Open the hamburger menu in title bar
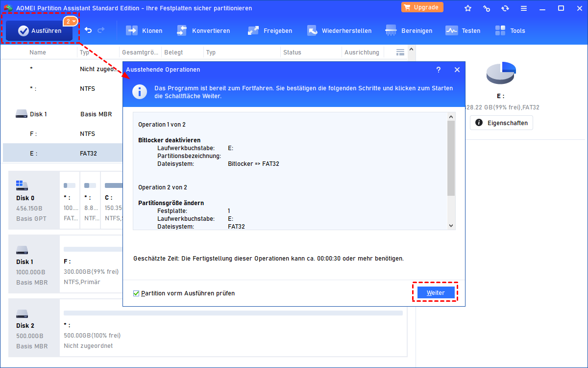 524,8
